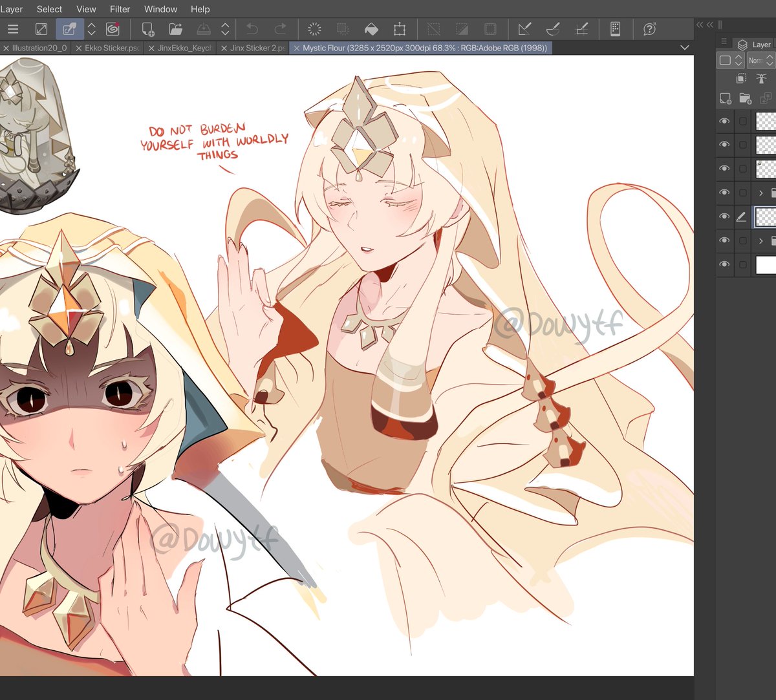Viewport: 776px width, 700px height.
Task: Open the Window menu
Action: click(x=160, y=9)
